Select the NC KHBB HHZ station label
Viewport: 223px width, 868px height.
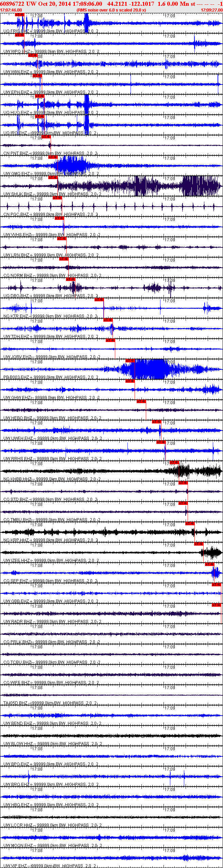(x=17, y=479)
